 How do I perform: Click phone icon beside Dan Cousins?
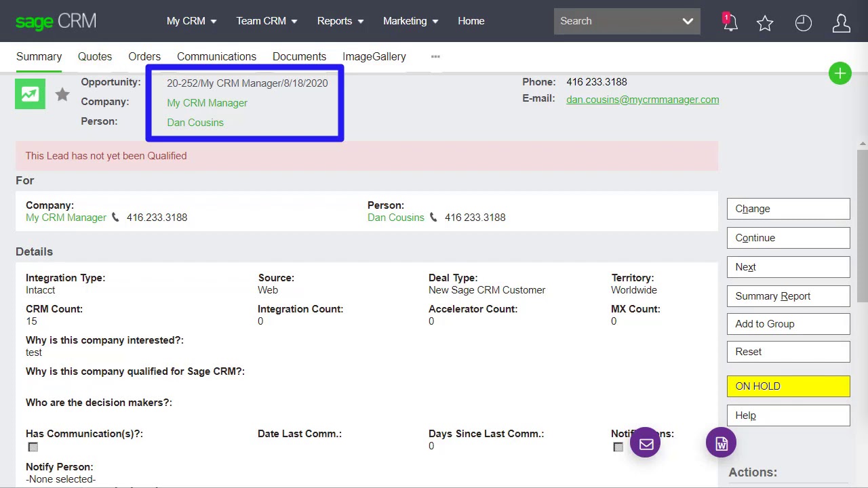[x=433, y=218]
